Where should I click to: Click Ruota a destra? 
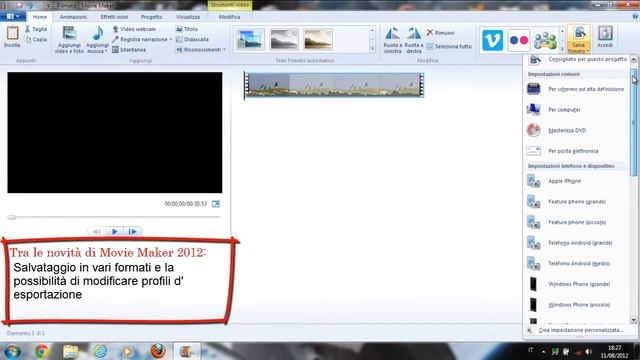[x=413, y=40]
